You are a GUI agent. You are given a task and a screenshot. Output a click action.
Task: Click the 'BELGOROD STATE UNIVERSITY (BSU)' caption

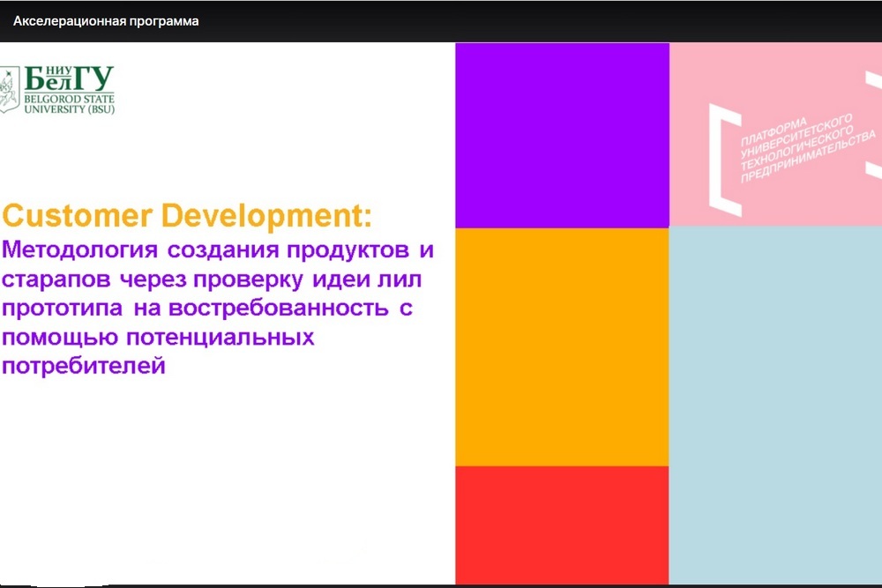[x=69, y=105]
